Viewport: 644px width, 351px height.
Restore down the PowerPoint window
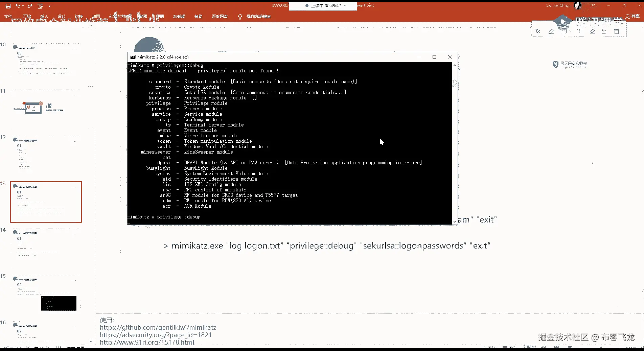(624, 5)
